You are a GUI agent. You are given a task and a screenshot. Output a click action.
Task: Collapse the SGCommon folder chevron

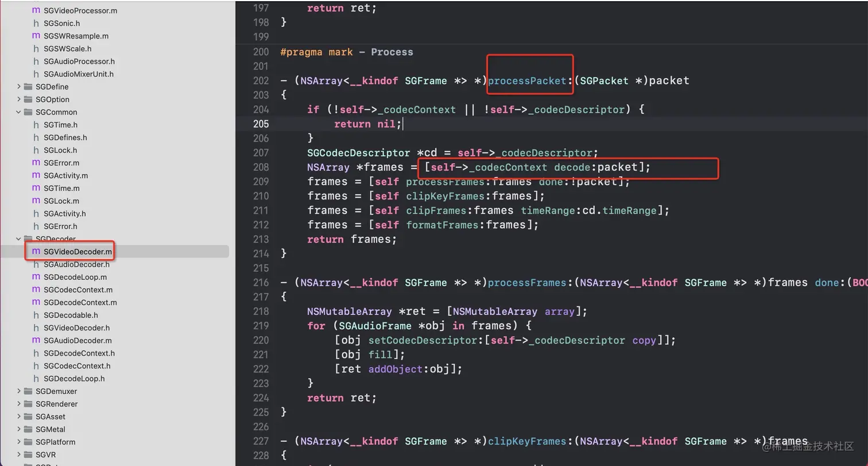19,112
